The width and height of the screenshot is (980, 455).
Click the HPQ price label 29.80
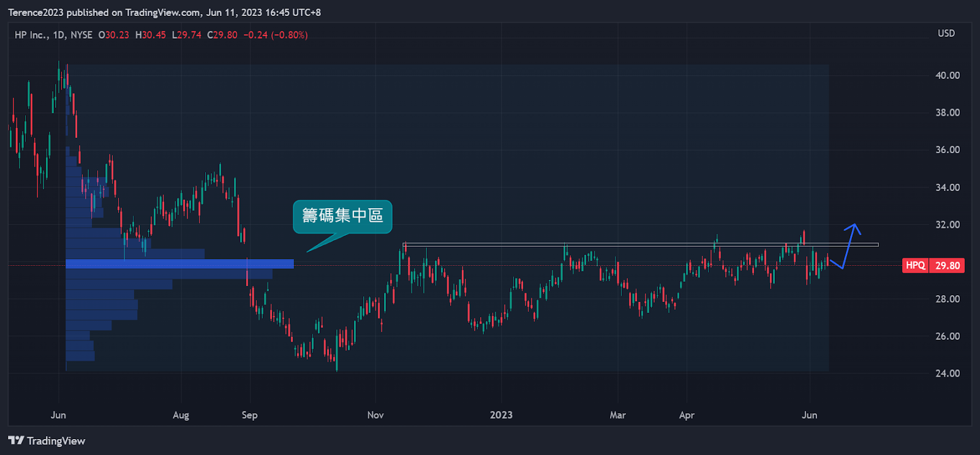coord(933,265)
